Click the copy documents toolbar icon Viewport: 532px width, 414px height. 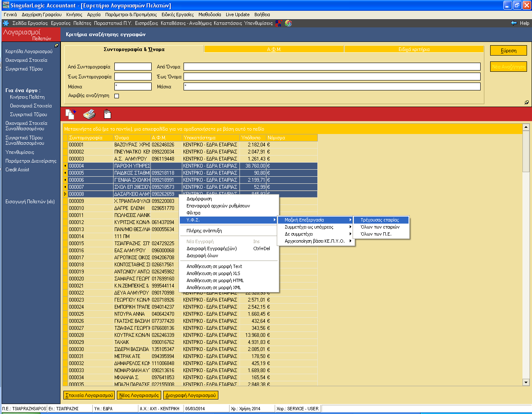[71, 114]
